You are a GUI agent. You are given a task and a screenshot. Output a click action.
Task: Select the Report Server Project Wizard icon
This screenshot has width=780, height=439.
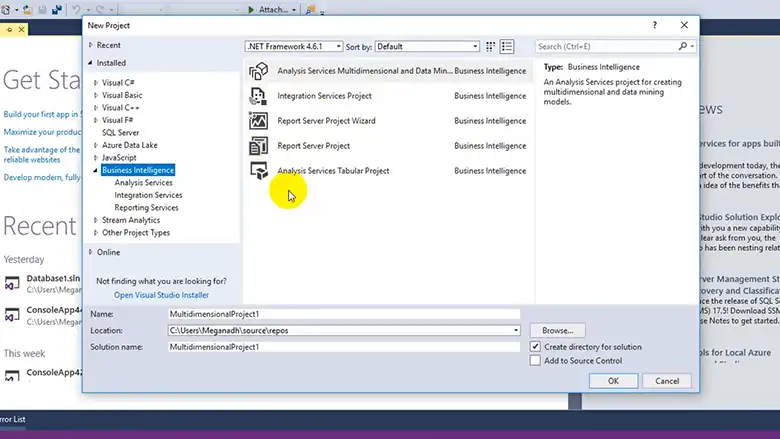pos(258,121)
